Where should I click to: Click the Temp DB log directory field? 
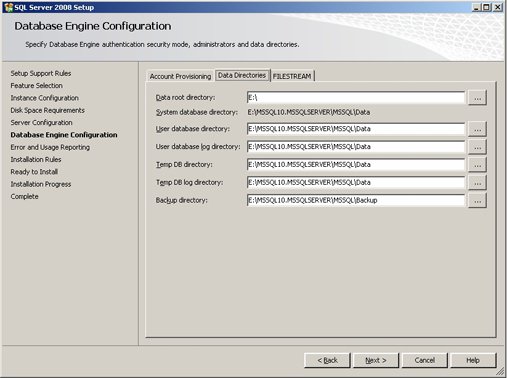point(356,182)
